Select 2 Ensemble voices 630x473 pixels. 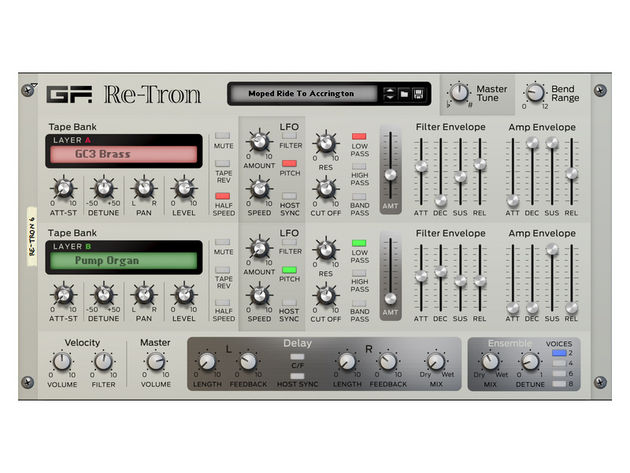(x=559, y=353)
